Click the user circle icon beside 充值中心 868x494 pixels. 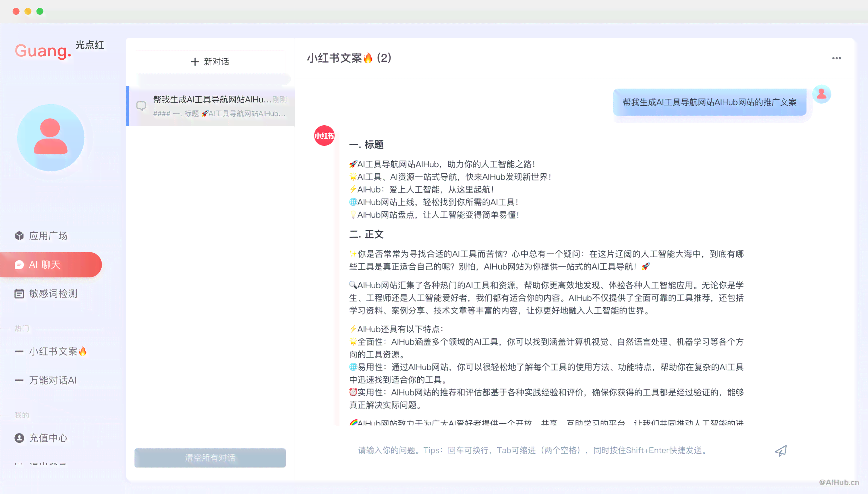tap(19, 438)
